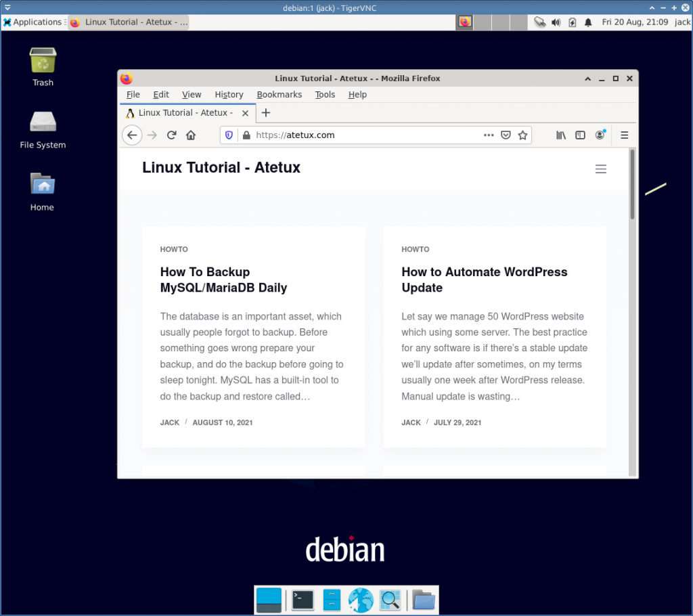Viewport: 693px width, 616px height.
Task: Click the volume icon in system tray
Action: pos(556,22)
